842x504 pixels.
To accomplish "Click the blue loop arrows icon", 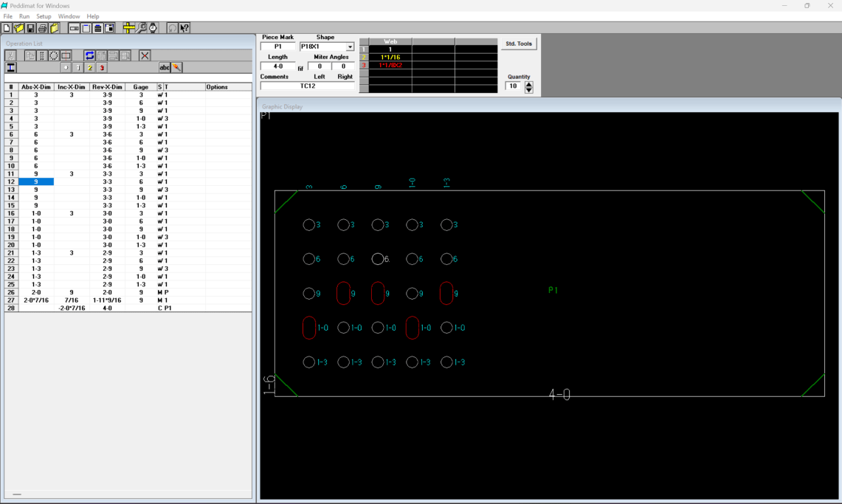I will point(89,55).
